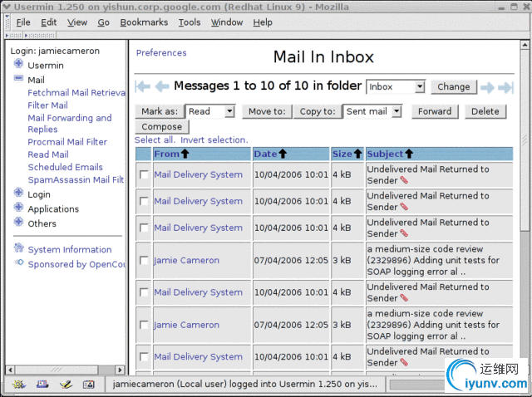Open the Window menu
This screenshot has height=397, width=532.
tap(227, 22)
